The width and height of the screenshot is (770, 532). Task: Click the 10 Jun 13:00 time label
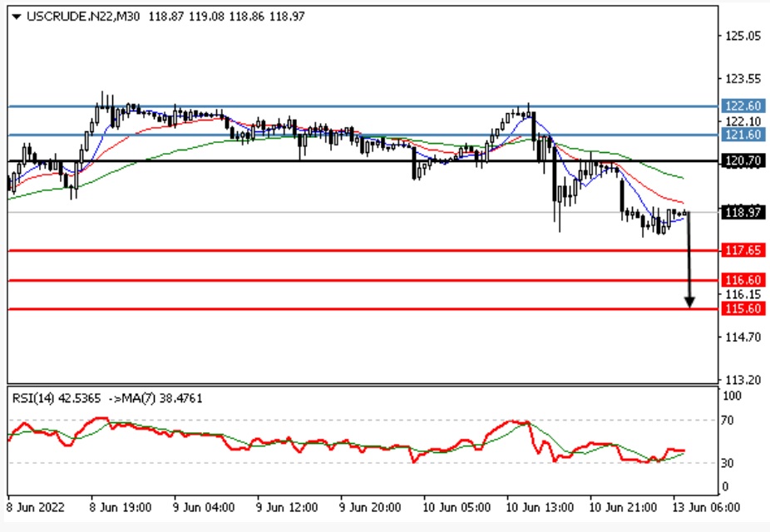pos(540,508)
